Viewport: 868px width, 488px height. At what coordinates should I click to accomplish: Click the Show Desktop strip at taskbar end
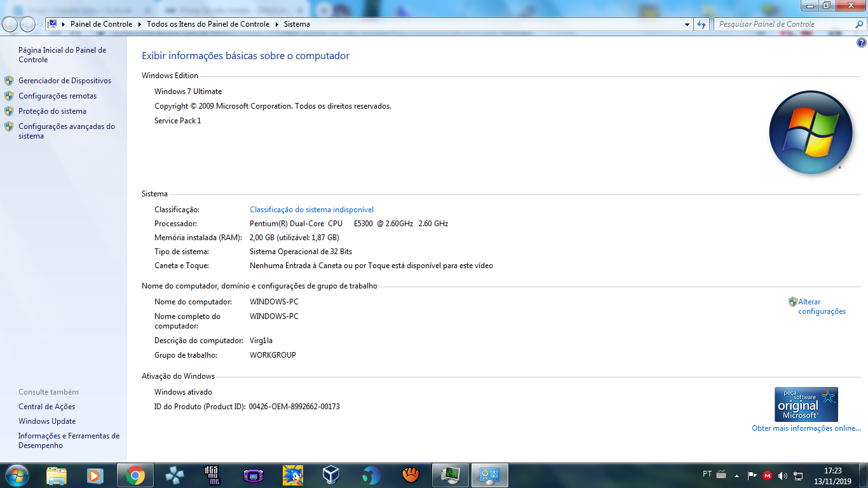(x=863, y=475)
